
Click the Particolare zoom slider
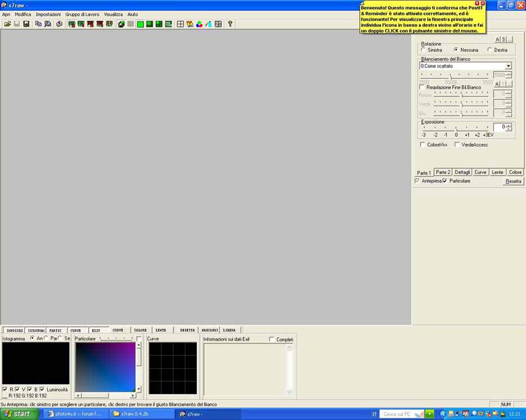117,339
